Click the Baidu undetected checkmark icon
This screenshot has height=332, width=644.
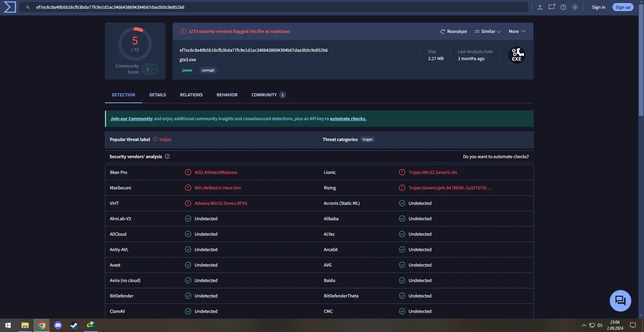[402, 280]
